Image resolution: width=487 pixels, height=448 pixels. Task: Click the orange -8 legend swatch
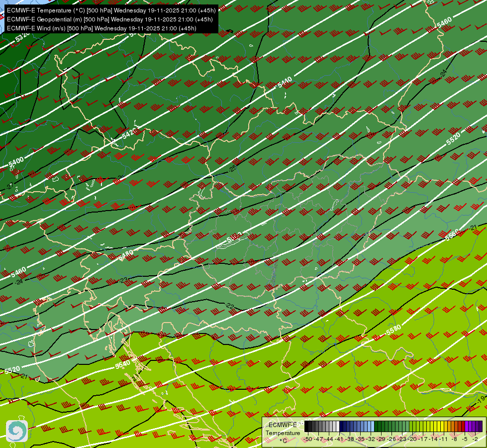click(x=456, y=426)
